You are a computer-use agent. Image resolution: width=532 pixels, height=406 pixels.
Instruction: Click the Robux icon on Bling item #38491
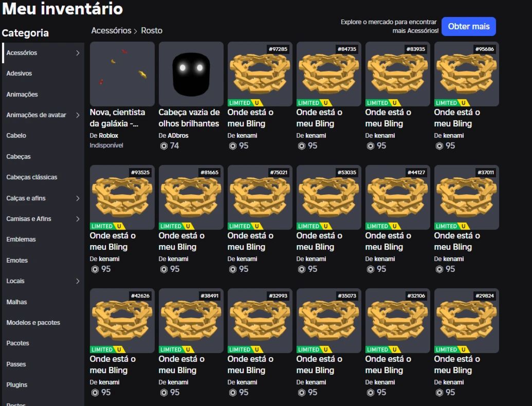click(x=164, y=393)
